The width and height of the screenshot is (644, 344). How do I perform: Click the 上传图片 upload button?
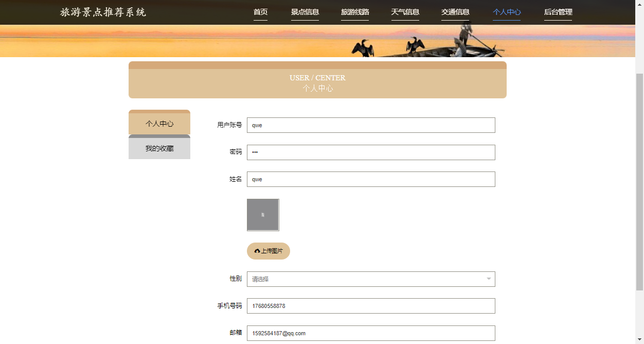pos(268,251)
